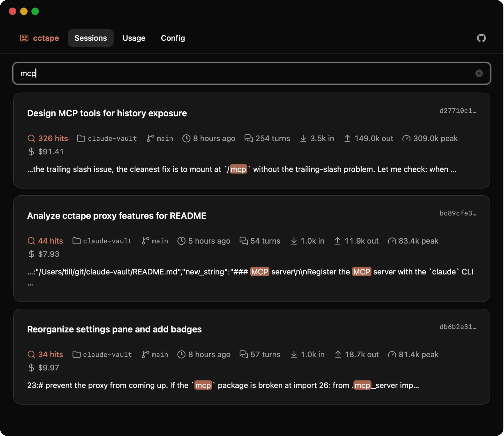Click the cctape cassette logo icon
Viewport: 504px width, 436px height.
coord(24,38)
